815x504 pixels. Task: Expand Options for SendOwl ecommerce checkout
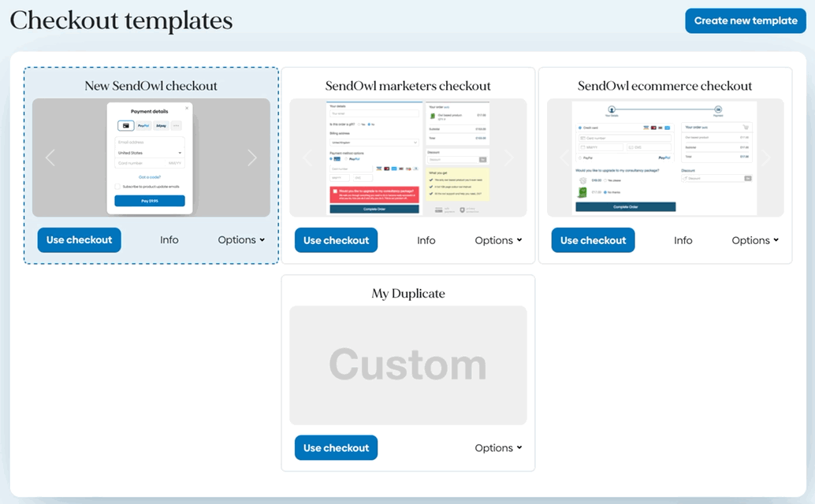[755, 240]
